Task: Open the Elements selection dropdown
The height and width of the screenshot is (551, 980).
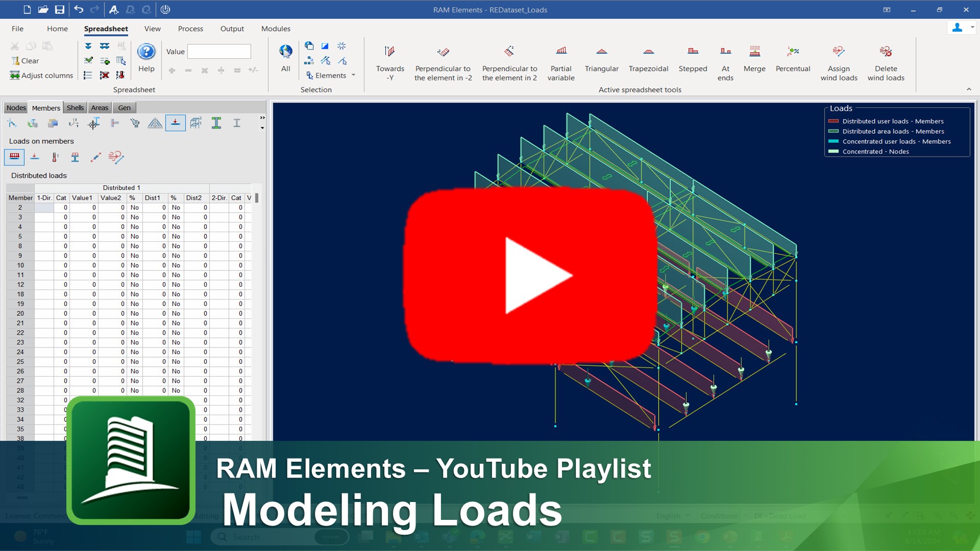Action: (352, 75)
